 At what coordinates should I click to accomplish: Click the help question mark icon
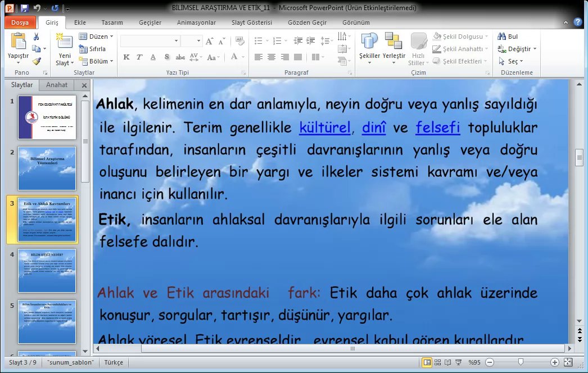(x=577, y=22)
